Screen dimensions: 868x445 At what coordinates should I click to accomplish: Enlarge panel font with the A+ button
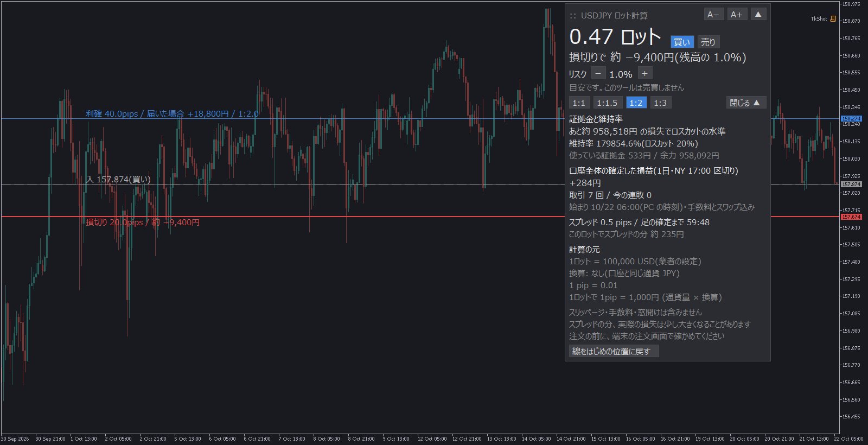(736, 15)
